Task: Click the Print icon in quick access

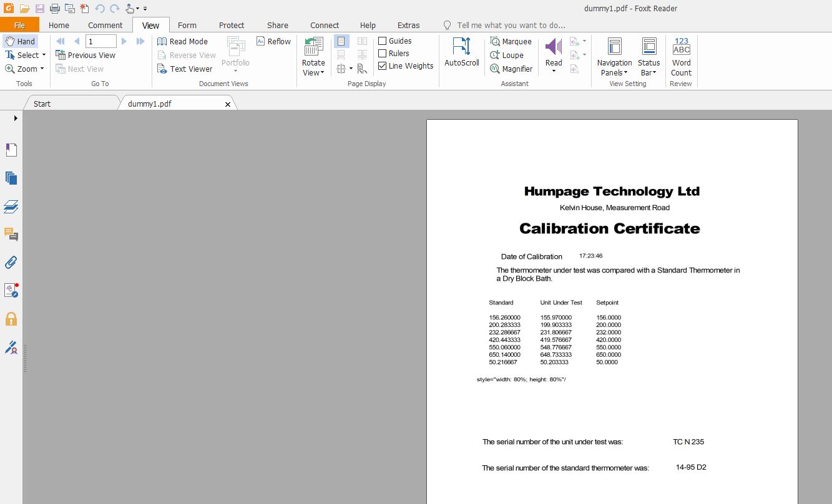Action: coord(55,9)
